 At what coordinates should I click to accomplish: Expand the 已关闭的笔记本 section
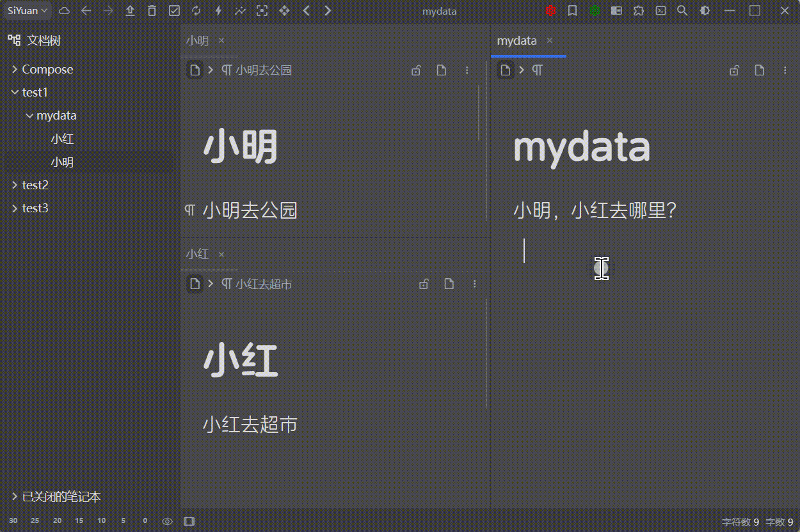tap(15, 497)
